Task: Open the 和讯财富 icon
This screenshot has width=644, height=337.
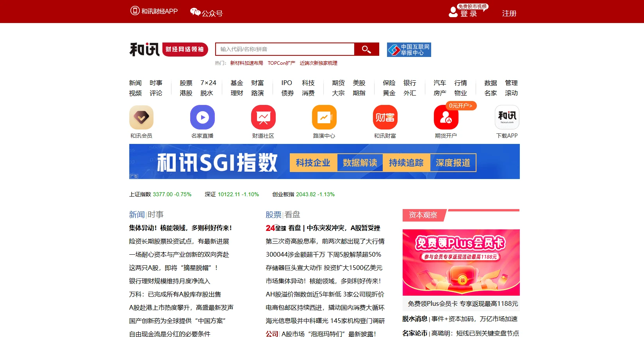Action: [385, 117]
